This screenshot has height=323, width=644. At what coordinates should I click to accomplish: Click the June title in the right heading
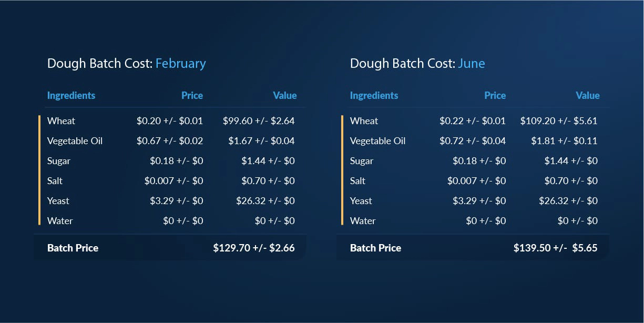471,64
